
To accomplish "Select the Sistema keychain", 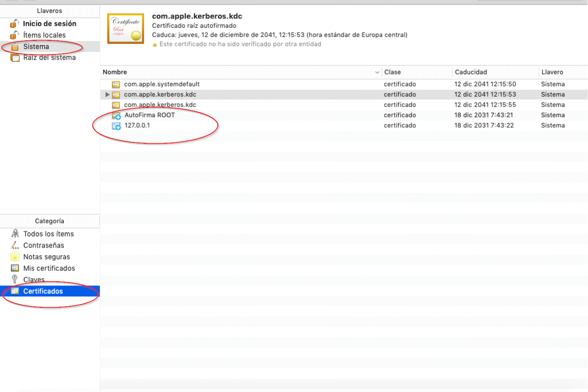I will pos(36,47).
